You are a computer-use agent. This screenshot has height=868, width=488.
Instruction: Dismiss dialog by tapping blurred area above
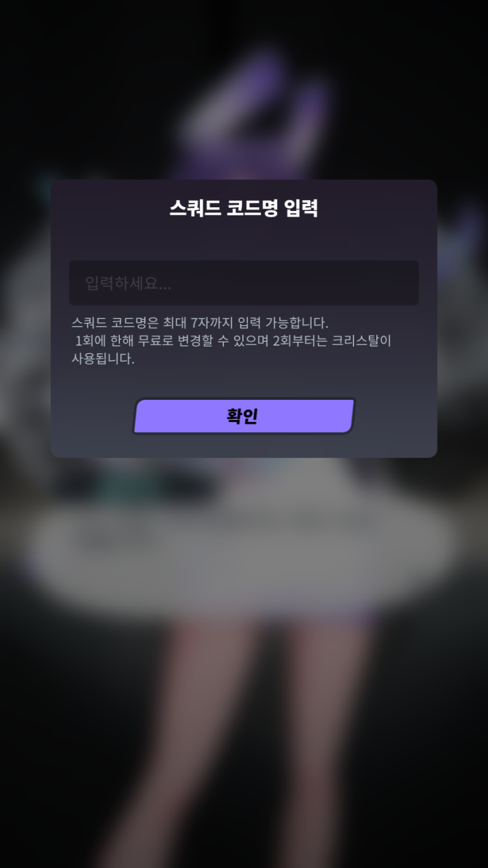244,88
